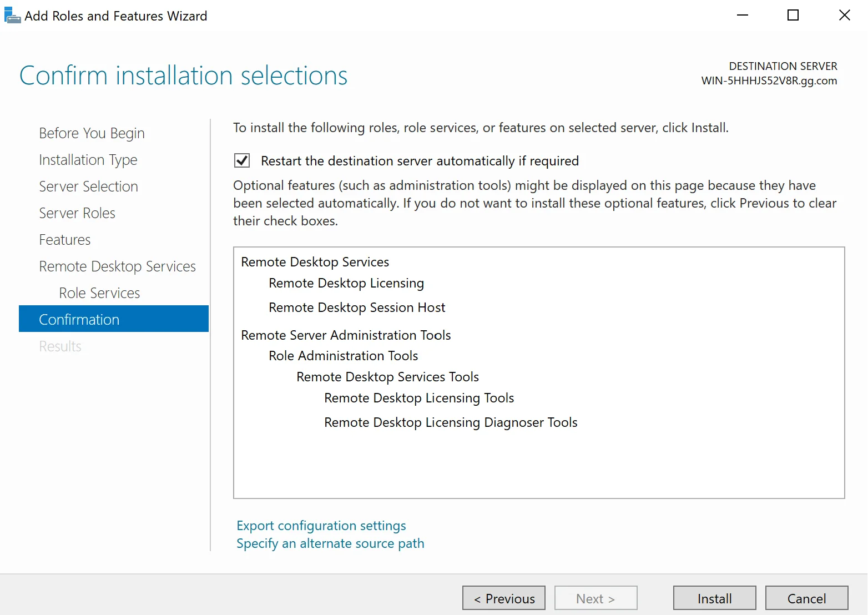Cancel the wizard
Viewport: 868px width, 615px height.
(806, 598)
